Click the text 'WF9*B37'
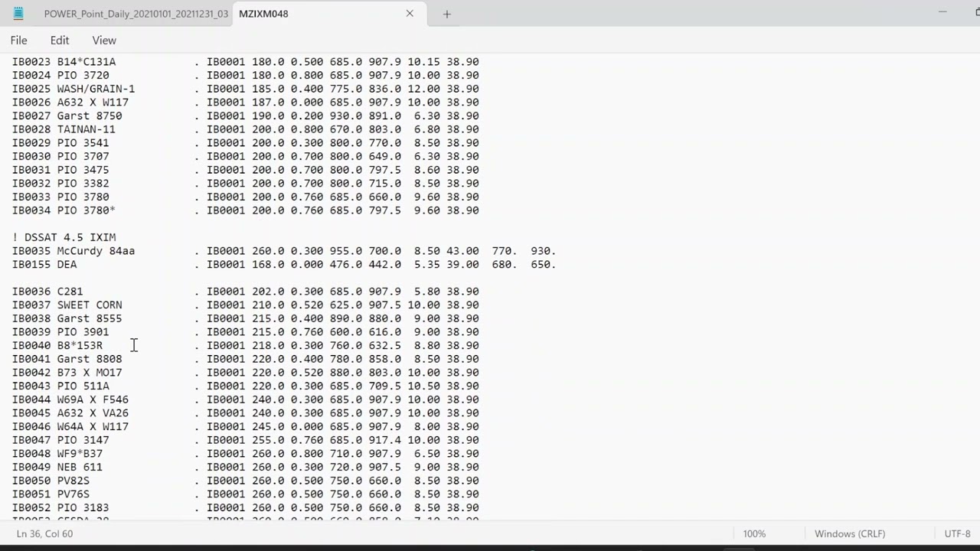 click(80, 454)
